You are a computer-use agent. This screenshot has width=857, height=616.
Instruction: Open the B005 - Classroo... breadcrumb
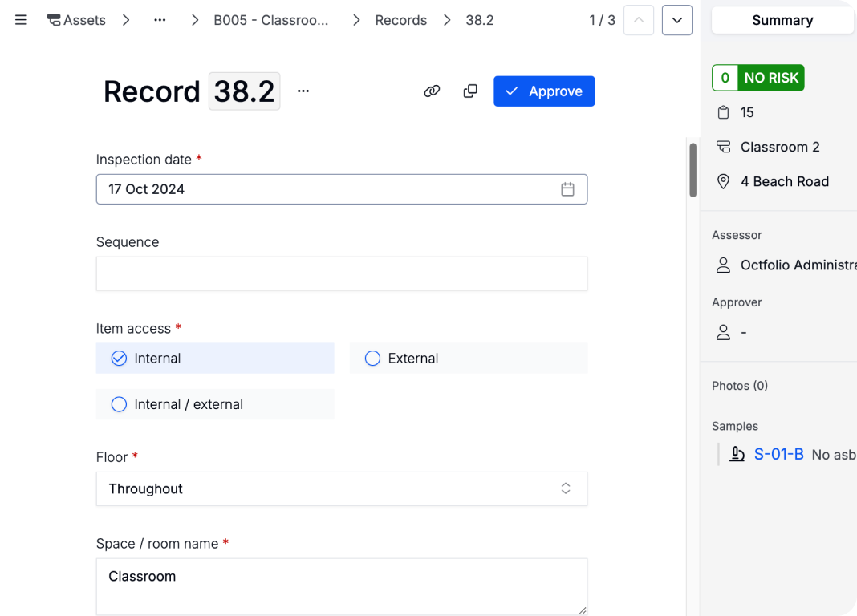tap(271, 20)
